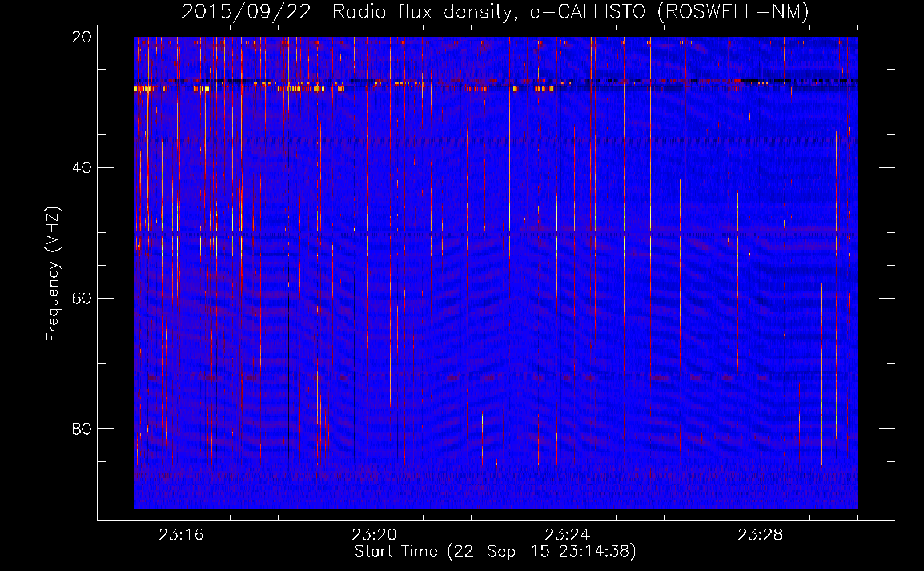Viewport: 924px width, 571px height.
Task: Click the '23:28' time tick label
Action: [x=761, y=535]
